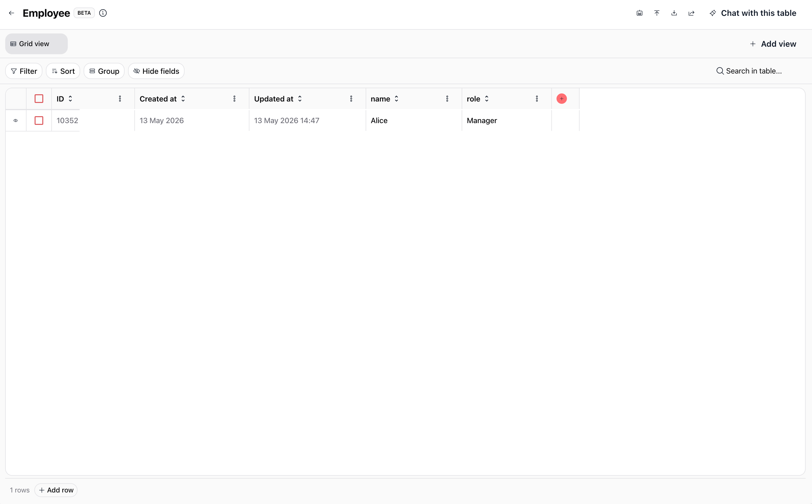Open row 10352 with the eye icon
812x504 pixels.
tap(16, 120)
